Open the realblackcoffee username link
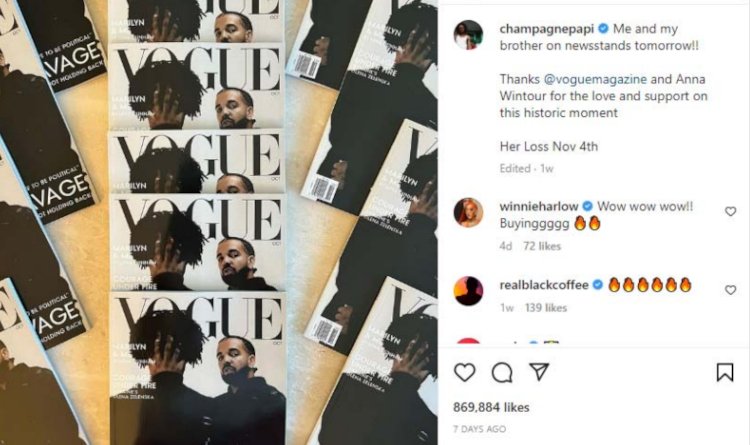750x445 pixels. pos(544,285)
